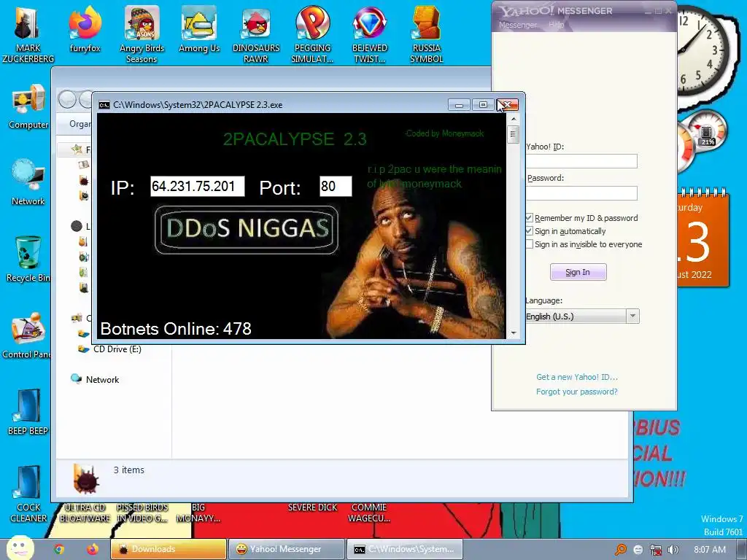This screenshot has height=560, width=747.
Task: Select the ULTRA CD BLOATWARE desktop icon
Action: [85, 513]
